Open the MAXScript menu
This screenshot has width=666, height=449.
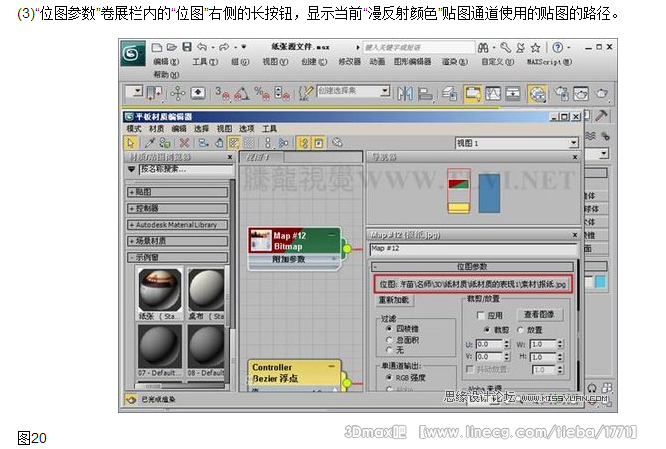click(550, 62)
